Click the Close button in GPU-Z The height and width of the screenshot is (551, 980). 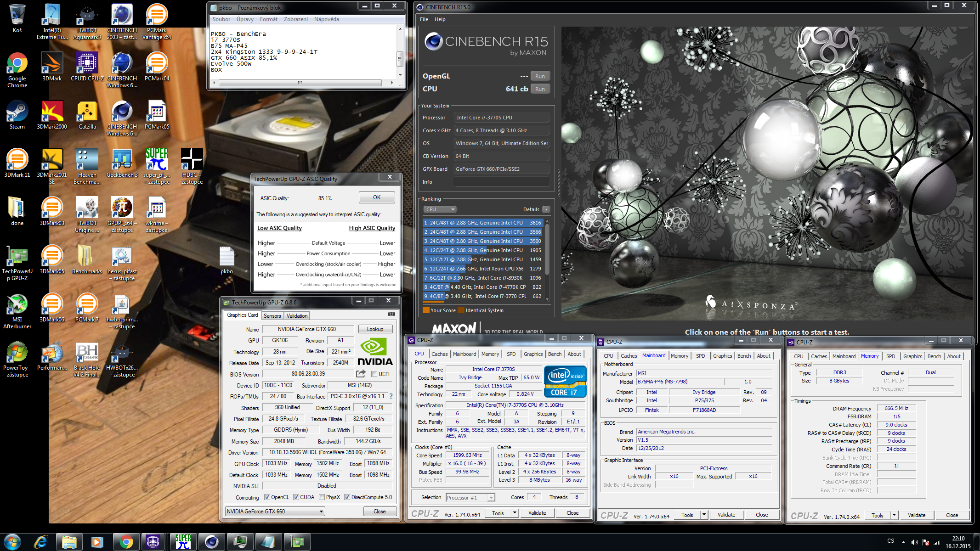click(x=380, y=511)
